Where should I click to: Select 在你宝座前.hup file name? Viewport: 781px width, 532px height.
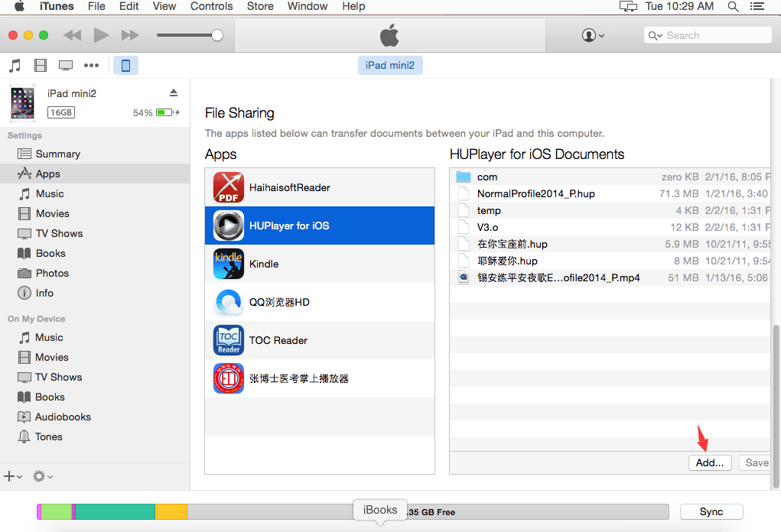513,245
